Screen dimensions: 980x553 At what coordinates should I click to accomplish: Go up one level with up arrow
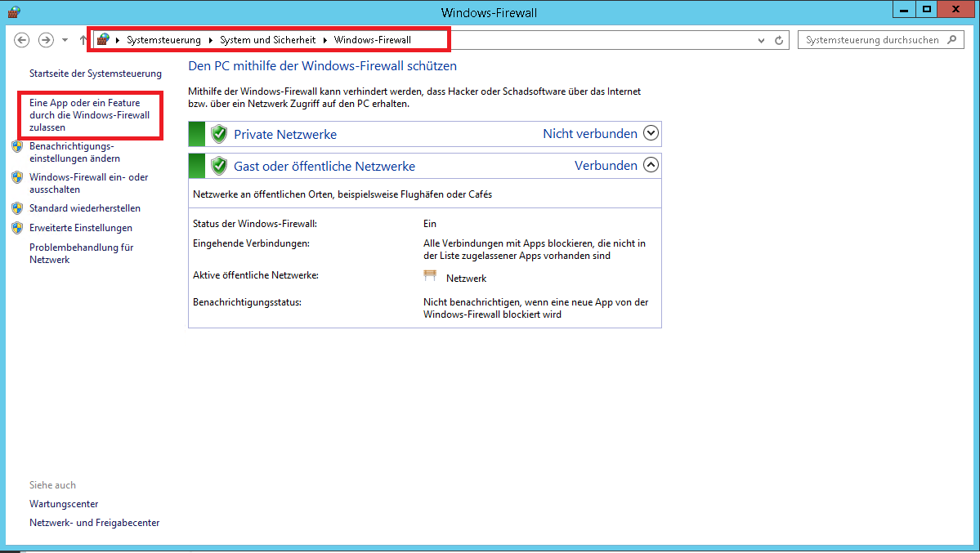click(83, 40)
